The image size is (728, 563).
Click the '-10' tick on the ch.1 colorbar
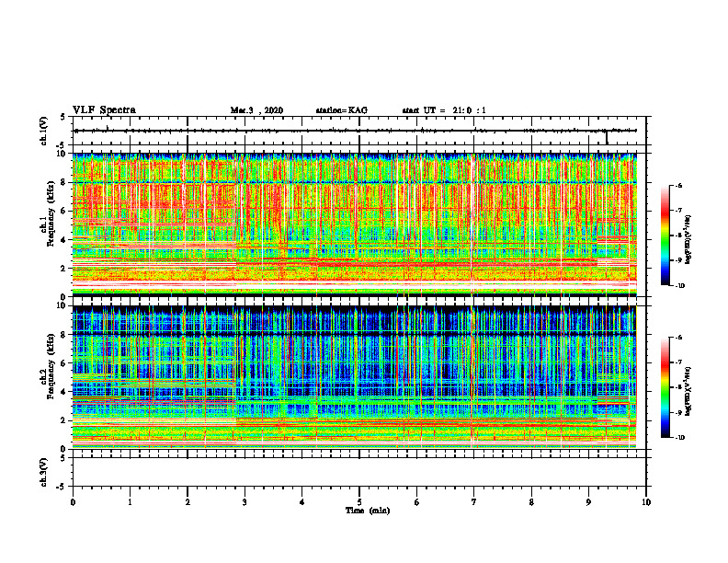coord(680,285)
